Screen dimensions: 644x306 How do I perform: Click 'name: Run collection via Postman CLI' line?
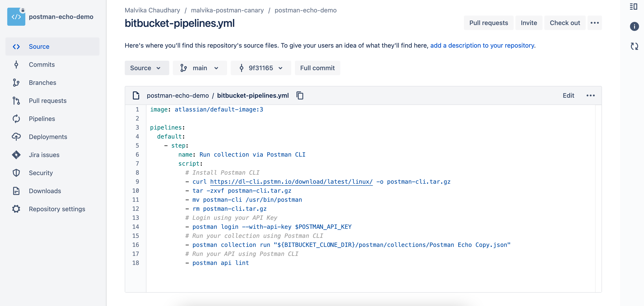pyautogui.click(x=242, y=155)
